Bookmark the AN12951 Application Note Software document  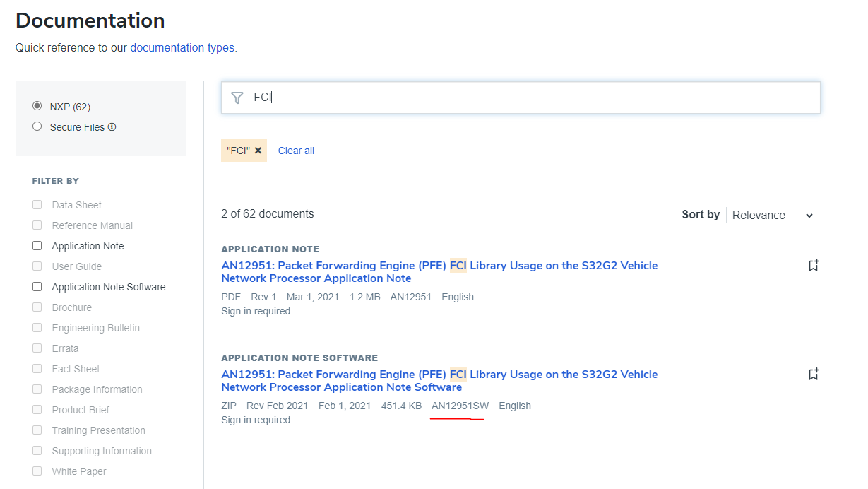(814, 375)
